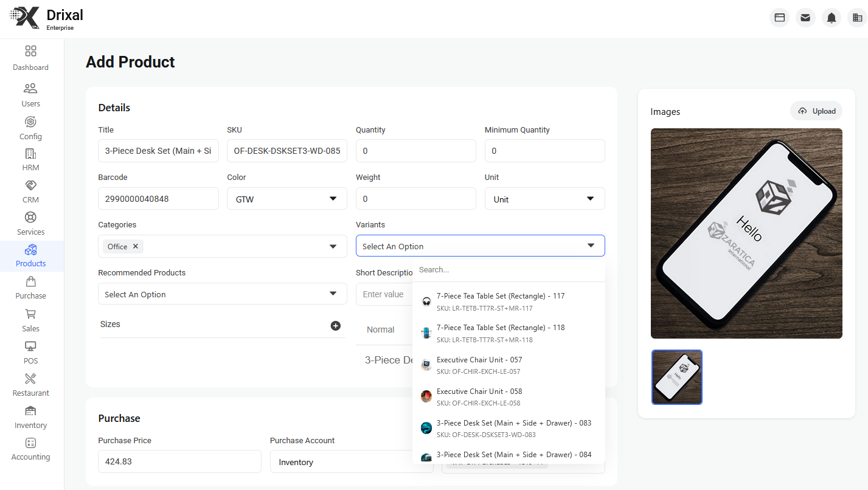Viewport: 868px width, 490px height.
Task: Click the Images panel label
Action: pos(665,112)
